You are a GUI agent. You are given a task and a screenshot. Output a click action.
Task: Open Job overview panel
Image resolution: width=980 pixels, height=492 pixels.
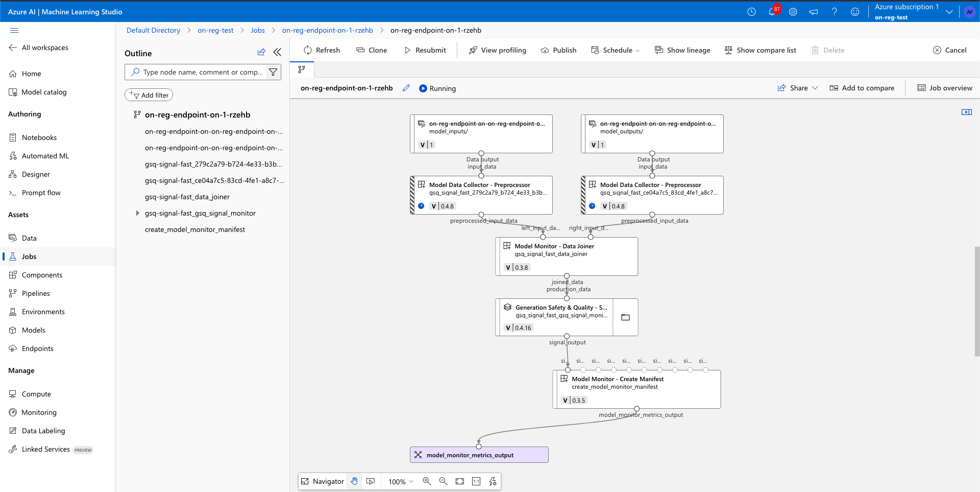[945, 88]
